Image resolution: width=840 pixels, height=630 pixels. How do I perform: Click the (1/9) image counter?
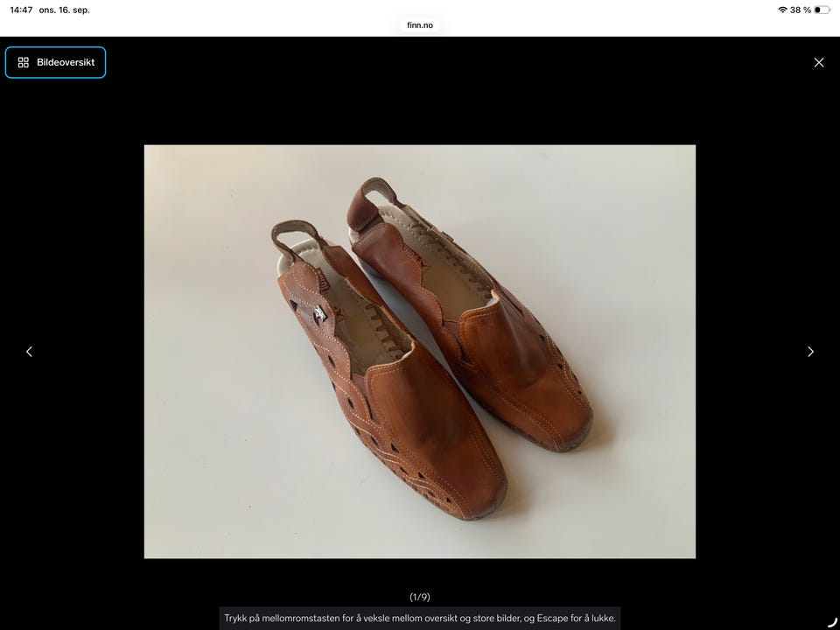coord(420,597)
